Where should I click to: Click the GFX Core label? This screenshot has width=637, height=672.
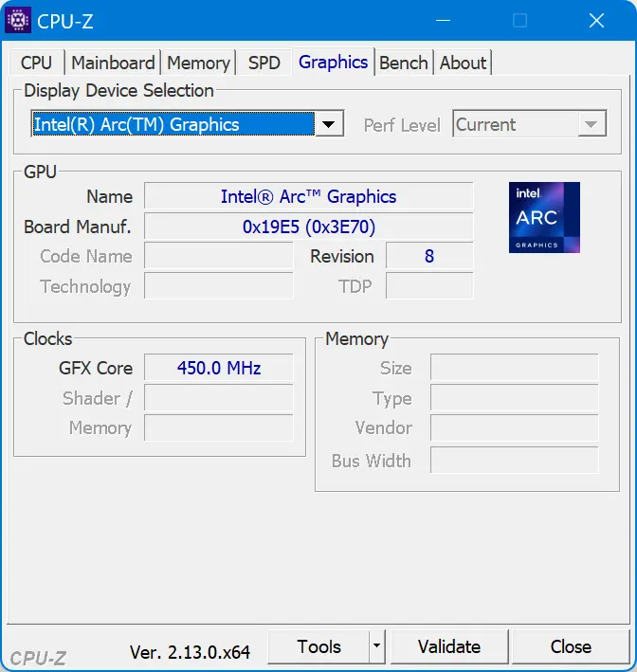pyautogui.click(x=96, y=368)
